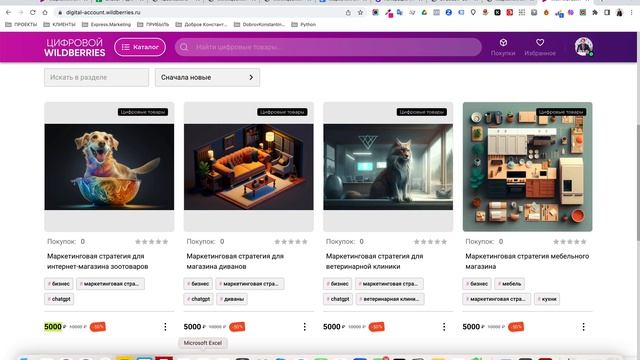Screen dimensions: 640x360
Task: Open the browser three-dot menu
Action: pos(631,13)
